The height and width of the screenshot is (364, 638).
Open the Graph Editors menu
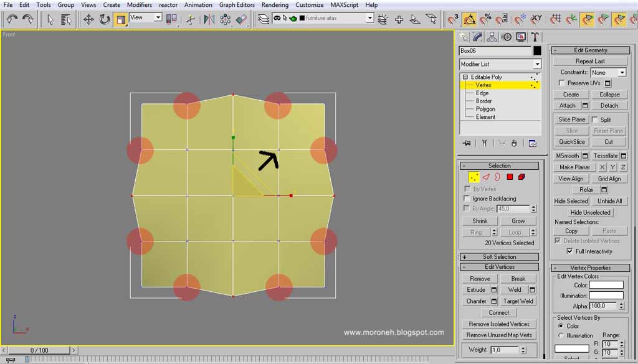[x=237, y=5]
